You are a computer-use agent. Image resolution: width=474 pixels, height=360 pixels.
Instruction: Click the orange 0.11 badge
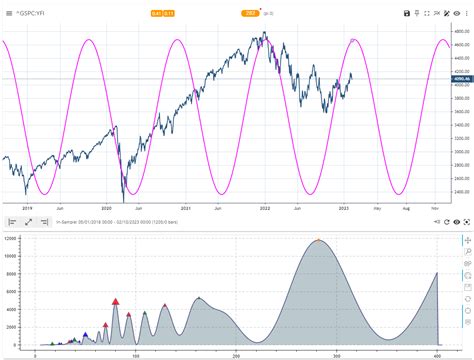(x=169, y=13)
